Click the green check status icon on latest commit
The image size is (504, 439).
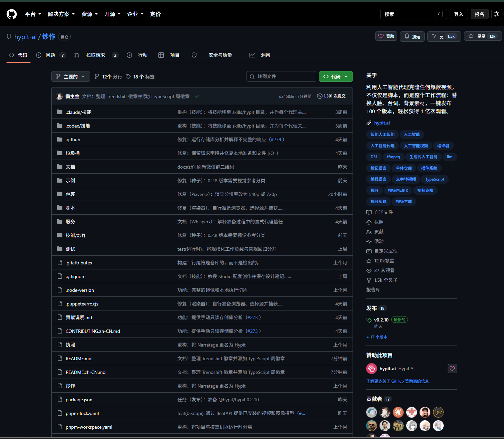point(197,96)
